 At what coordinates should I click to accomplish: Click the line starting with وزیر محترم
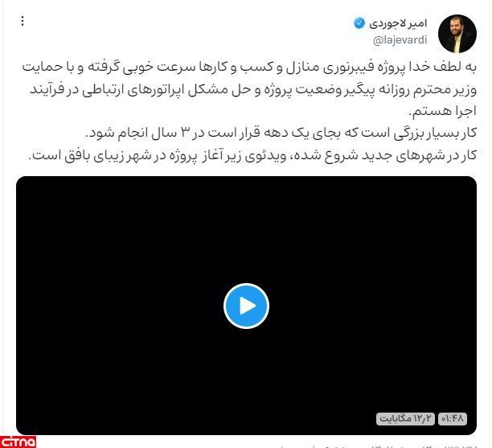(253, 90)
